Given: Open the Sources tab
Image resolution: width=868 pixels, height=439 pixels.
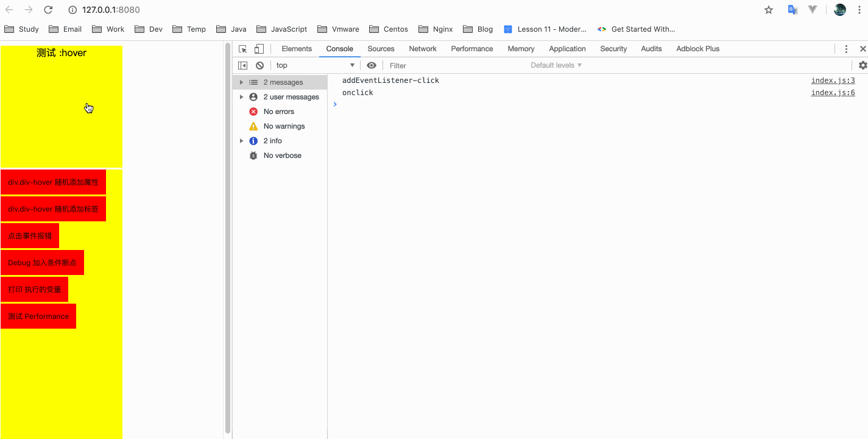Looking at the screenshot, I should click(x=381, y=49).
